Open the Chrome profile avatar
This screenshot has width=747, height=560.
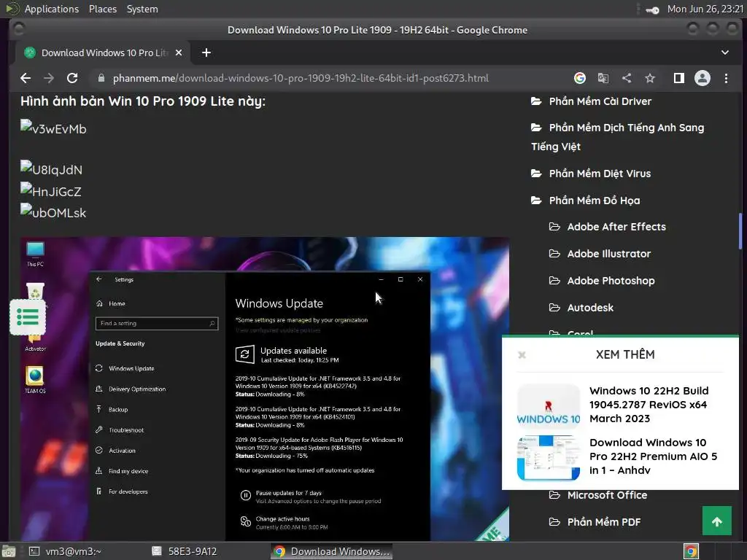[x=703, y=78]
